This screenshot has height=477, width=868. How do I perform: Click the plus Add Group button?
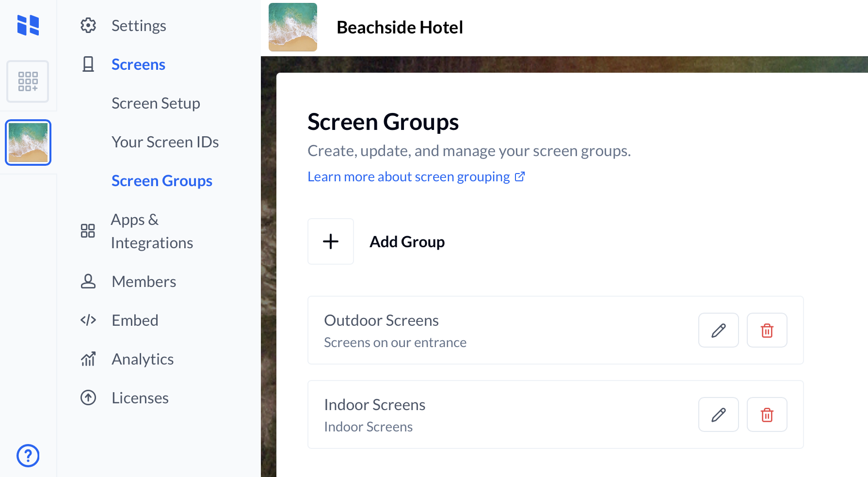coord(331,241)
